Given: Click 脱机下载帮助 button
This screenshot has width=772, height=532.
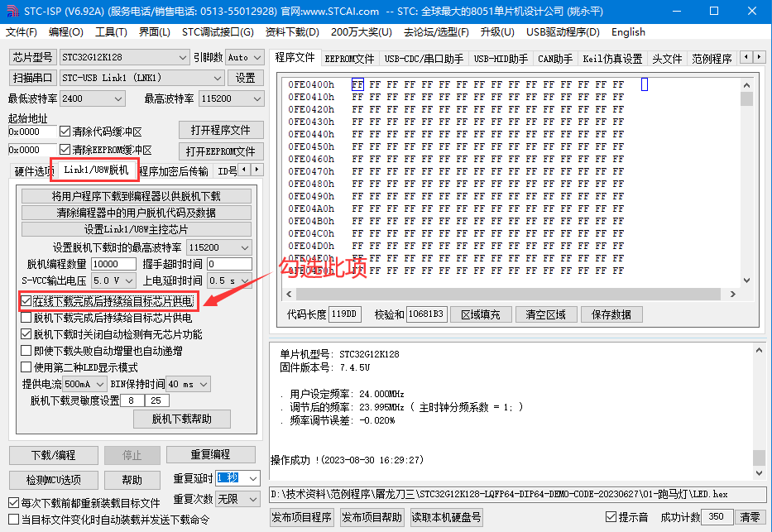Looking at the screenshot, I should [182, 419].
